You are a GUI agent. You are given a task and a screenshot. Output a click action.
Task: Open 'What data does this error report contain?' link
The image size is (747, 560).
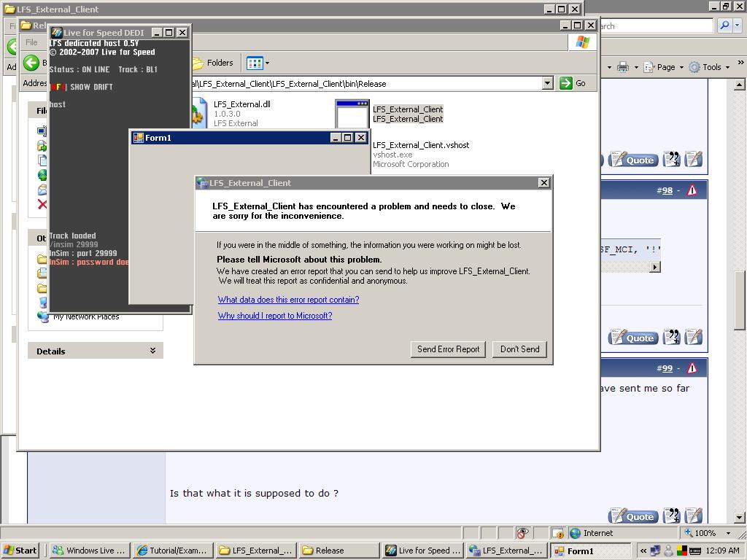pos(288,300)
